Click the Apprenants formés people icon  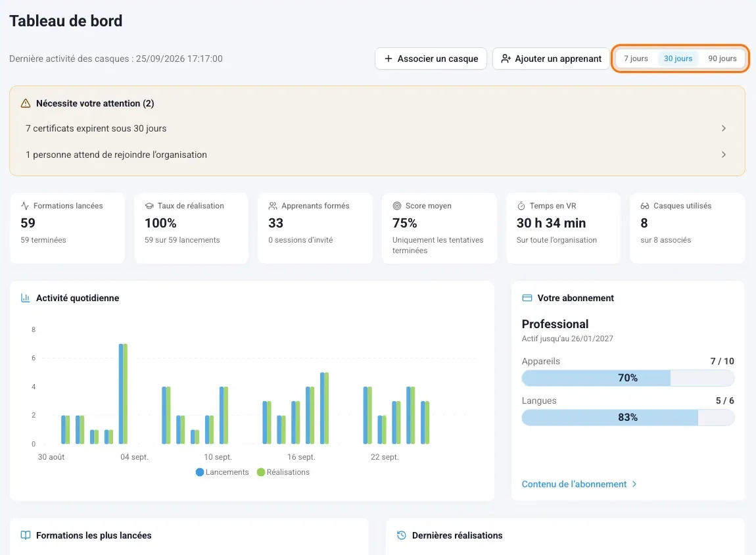coord(273,206)
